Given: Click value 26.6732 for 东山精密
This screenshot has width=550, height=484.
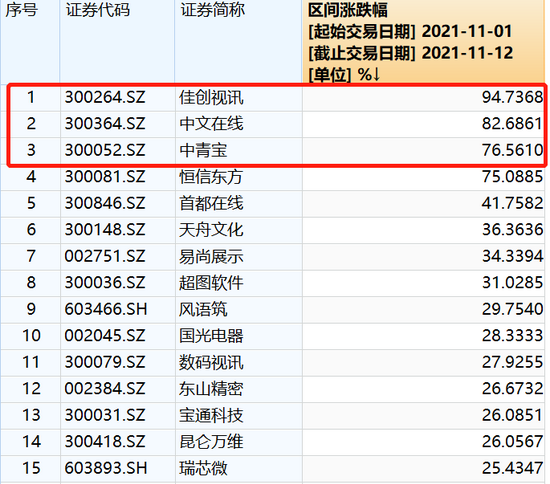Looking at the screenshot, I should pos(512,389).
